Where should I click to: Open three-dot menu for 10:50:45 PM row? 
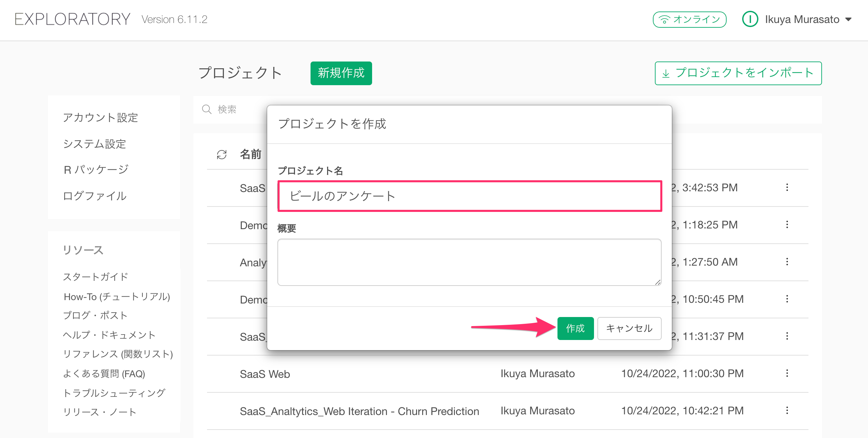787,299
